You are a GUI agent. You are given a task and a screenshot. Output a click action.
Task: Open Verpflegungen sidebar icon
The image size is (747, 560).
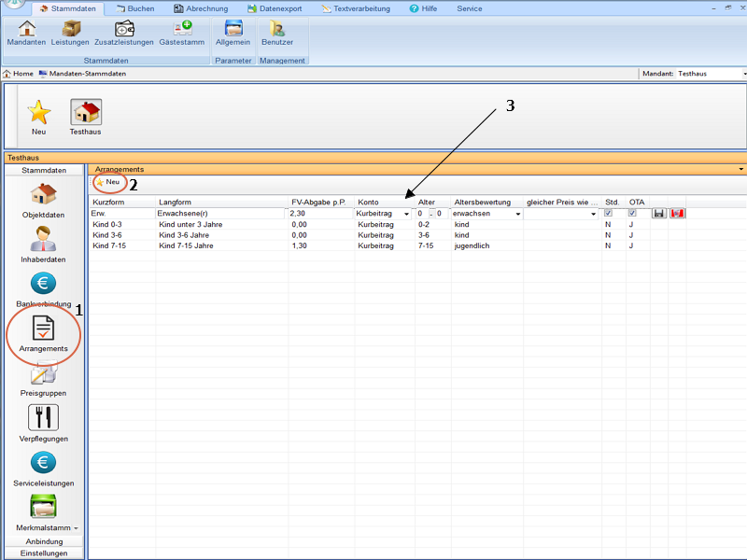(x=43, y=424)
